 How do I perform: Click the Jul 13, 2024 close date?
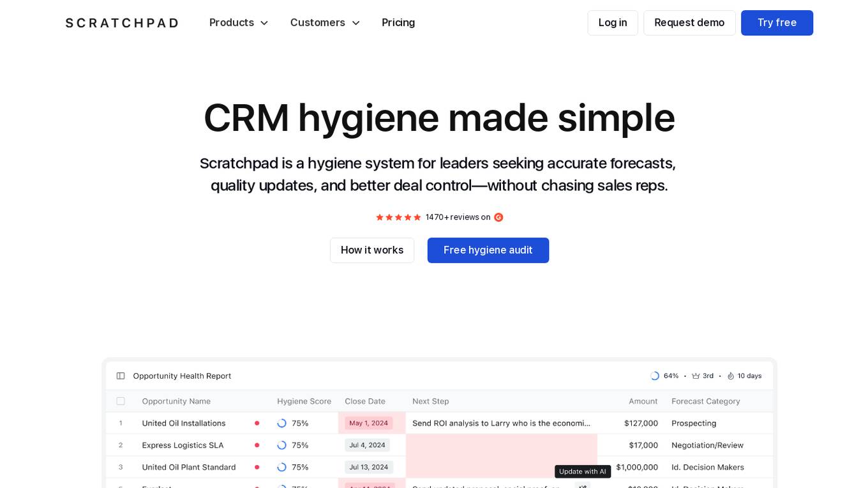tap(369, 467)
